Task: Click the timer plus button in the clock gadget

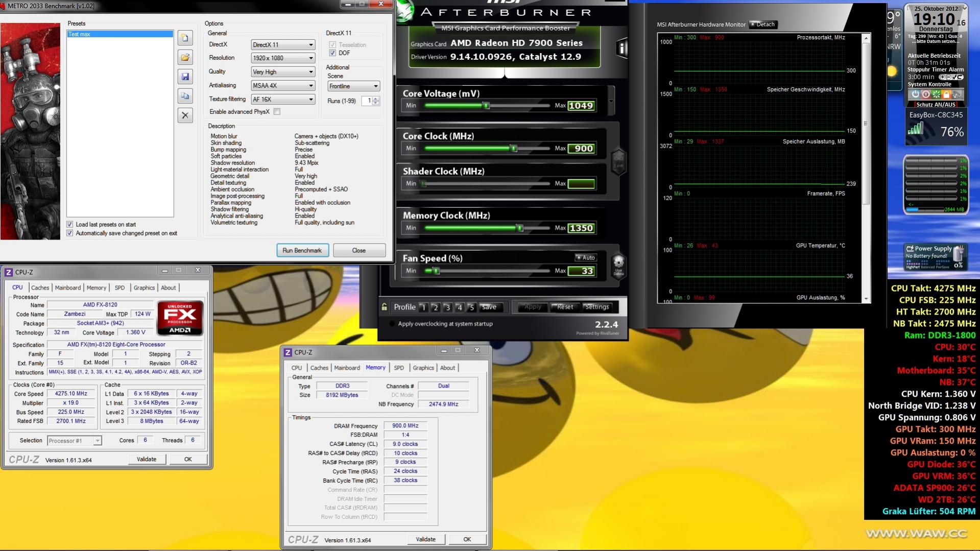Action: click(x=943, y=77)
